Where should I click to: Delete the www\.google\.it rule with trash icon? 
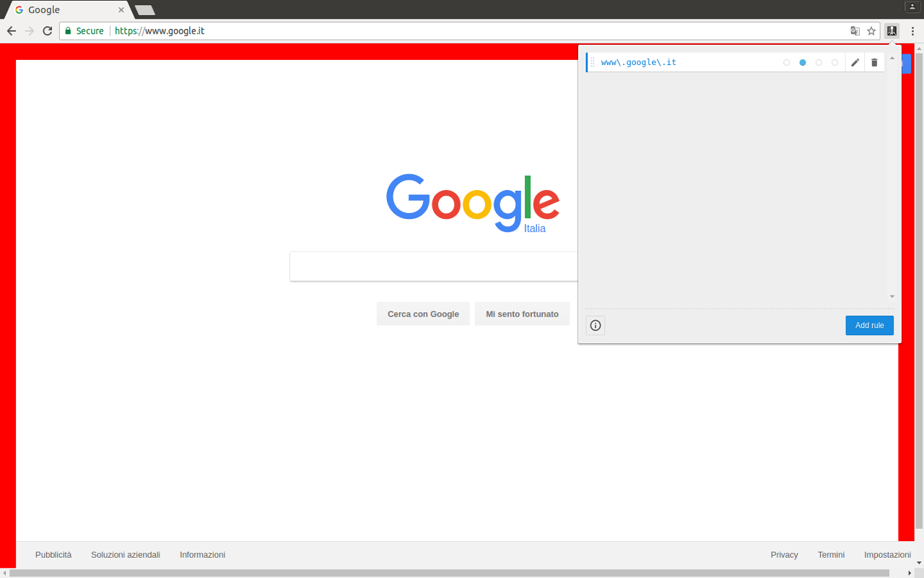coord(874,63)
